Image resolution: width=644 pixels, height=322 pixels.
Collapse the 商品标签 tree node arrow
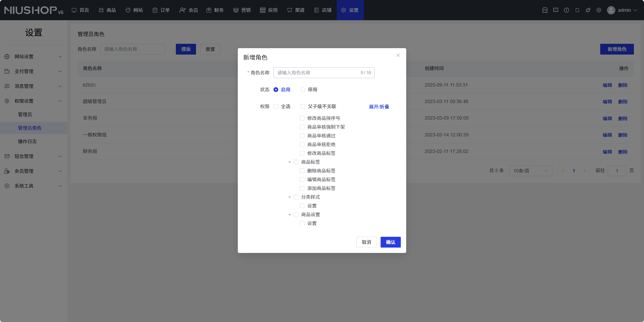point(290,162)
